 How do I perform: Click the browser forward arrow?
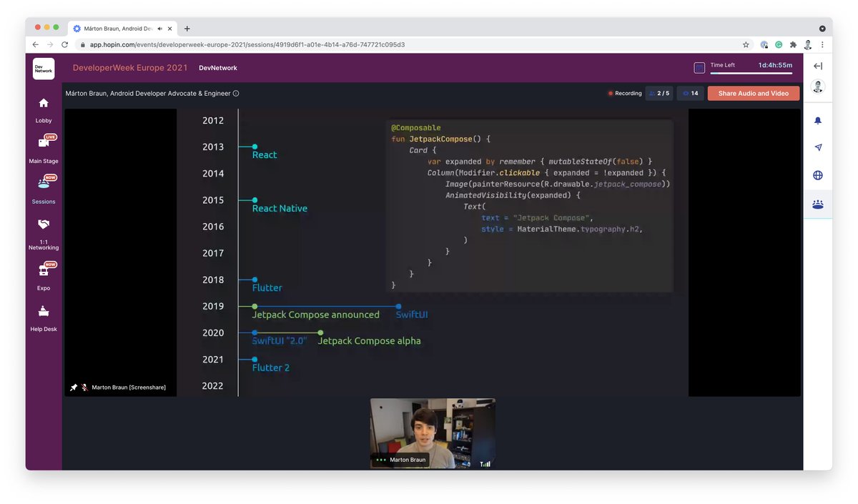coord(50,44)
